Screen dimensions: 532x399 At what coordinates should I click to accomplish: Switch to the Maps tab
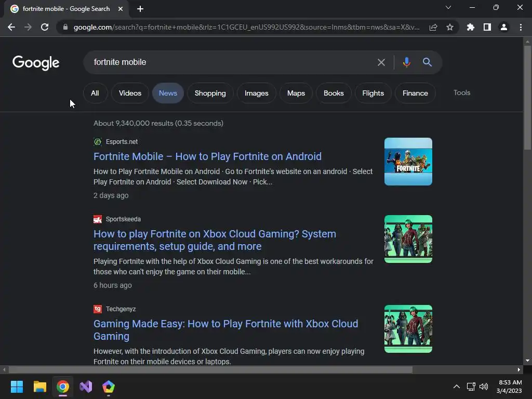pos(296,93)
